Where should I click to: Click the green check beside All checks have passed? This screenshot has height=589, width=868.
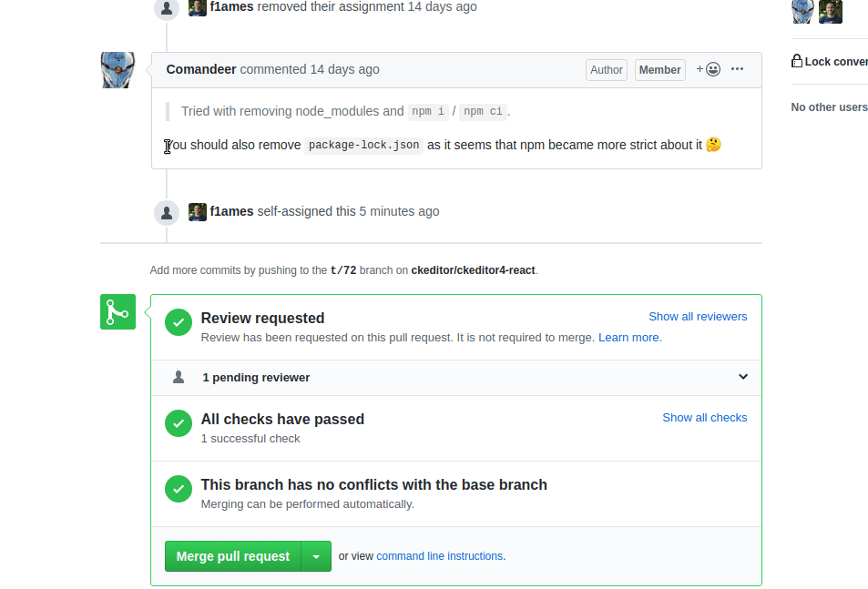[179, 423]
